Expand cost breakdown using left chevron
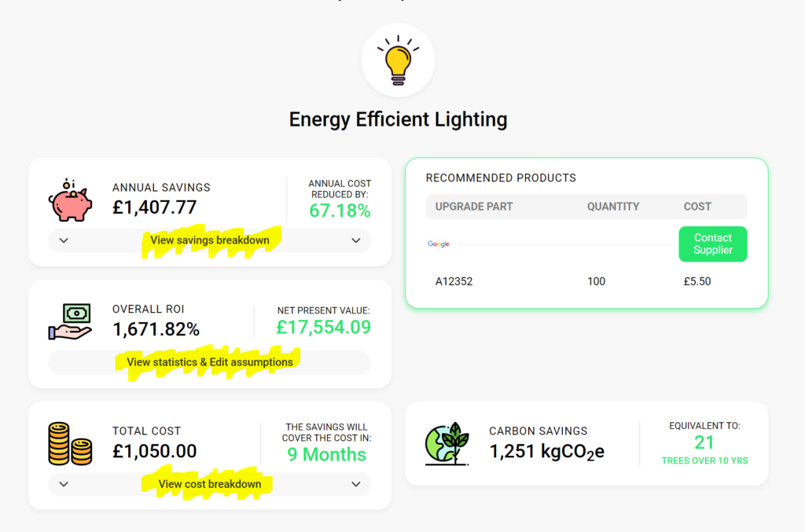Image resolution: width=805 pixels, height=532 pixels. coord(64,484)
